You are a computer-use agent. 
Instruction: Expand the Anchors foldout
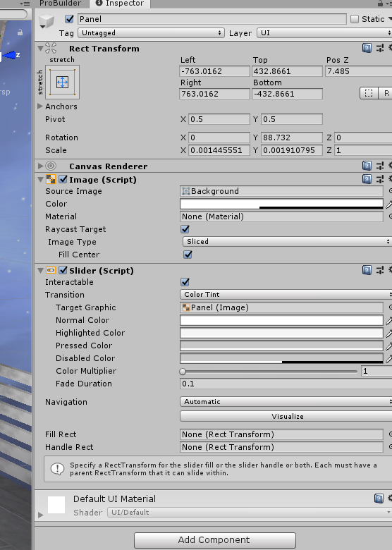coord(40,106)
